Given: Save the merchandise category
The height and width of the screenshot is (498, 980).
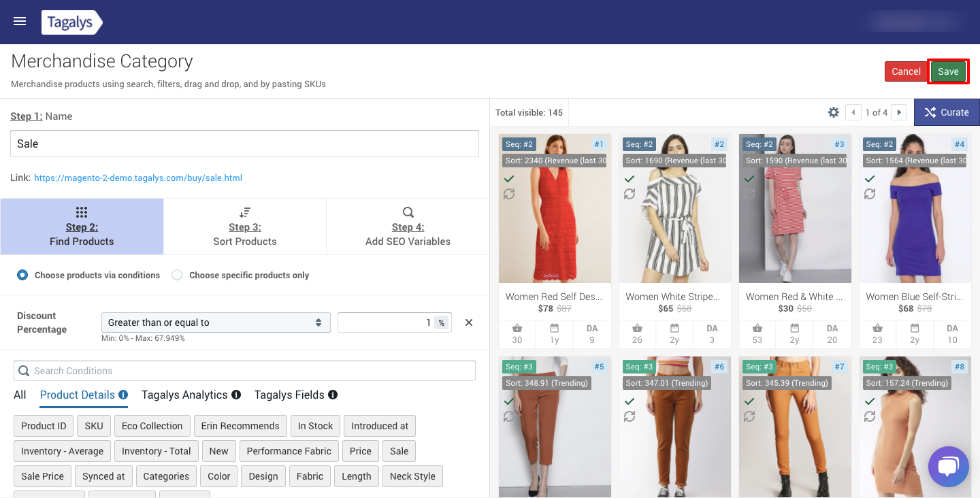Looking at the screenshot, I should coord(948,71).
